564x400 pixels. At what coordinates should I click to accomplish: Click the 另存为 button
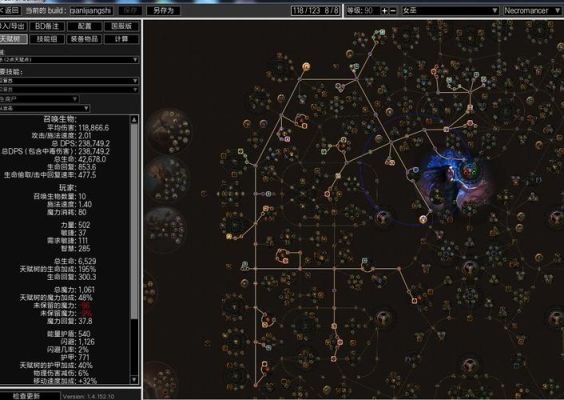tap(163, 10)
